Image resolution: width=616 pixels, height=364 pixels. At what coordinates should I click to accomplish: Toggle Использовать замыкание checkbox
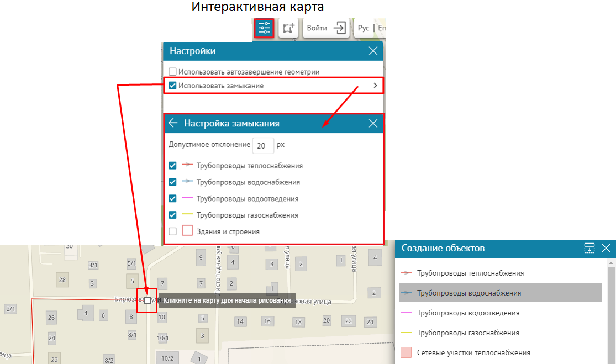click(173, 86)
